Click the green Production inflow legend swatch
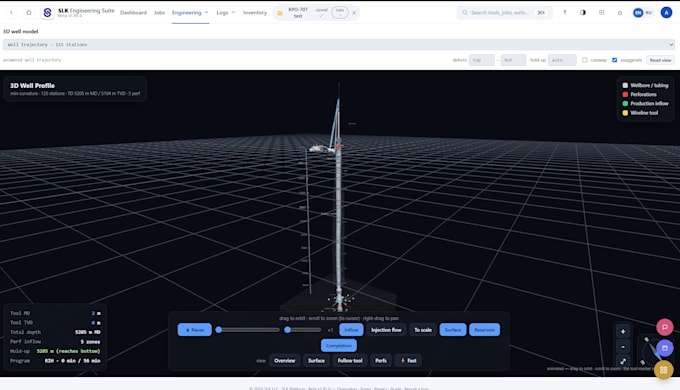This screenshot has height=390, width=680. coord(625,104)
